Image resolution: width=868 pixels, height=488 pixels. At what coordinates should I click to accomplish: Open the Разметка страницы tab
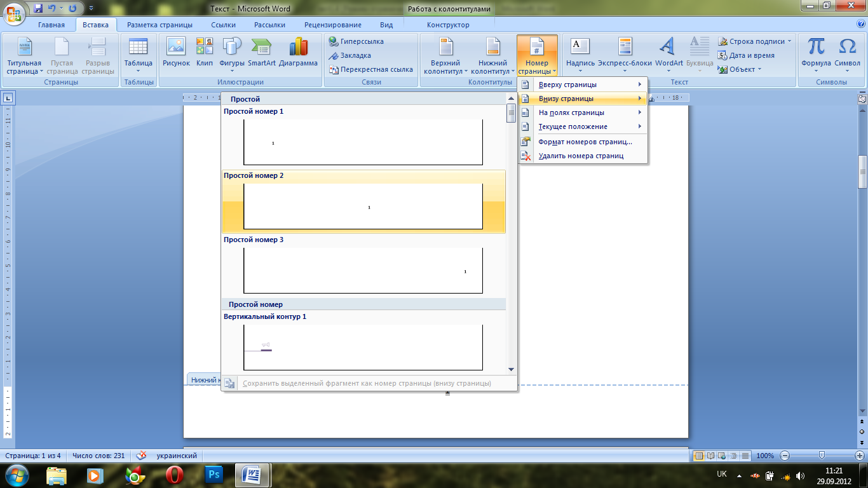[x=159, y=25]
